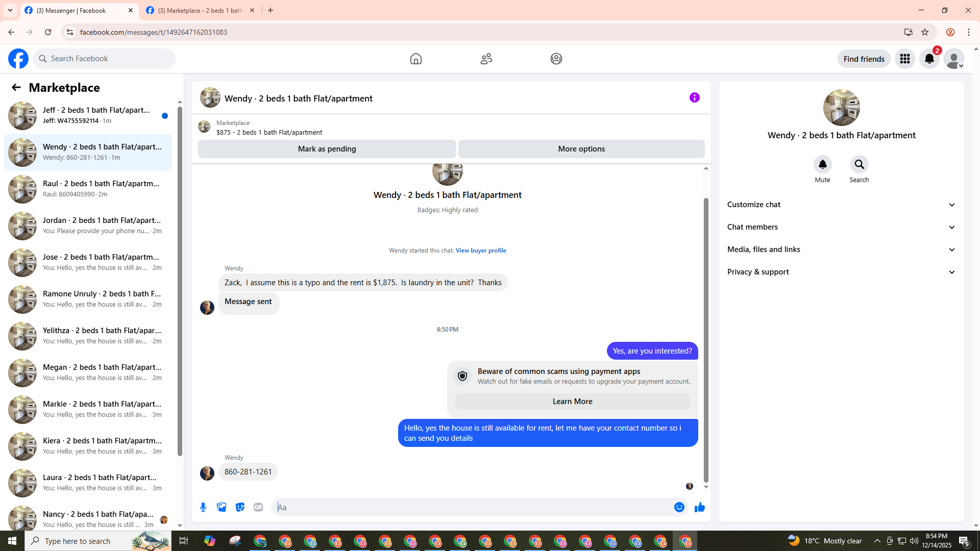Open the sticker picker icon
Viewport: 980px width, 551px height.
(x=240, y=507)
